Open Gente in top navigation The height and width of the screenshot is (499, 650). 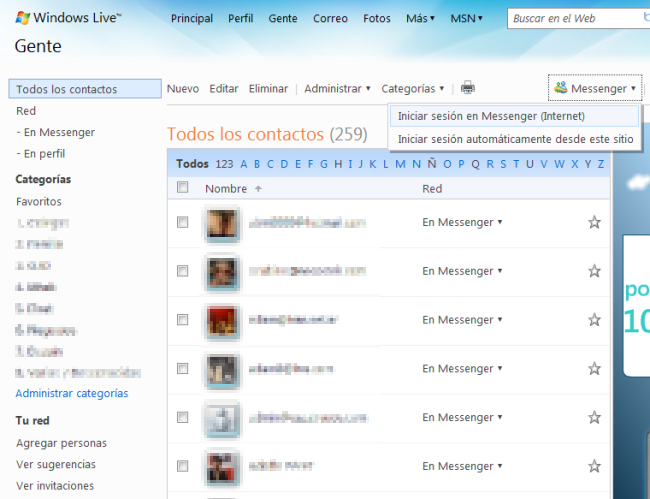[283, 19]
